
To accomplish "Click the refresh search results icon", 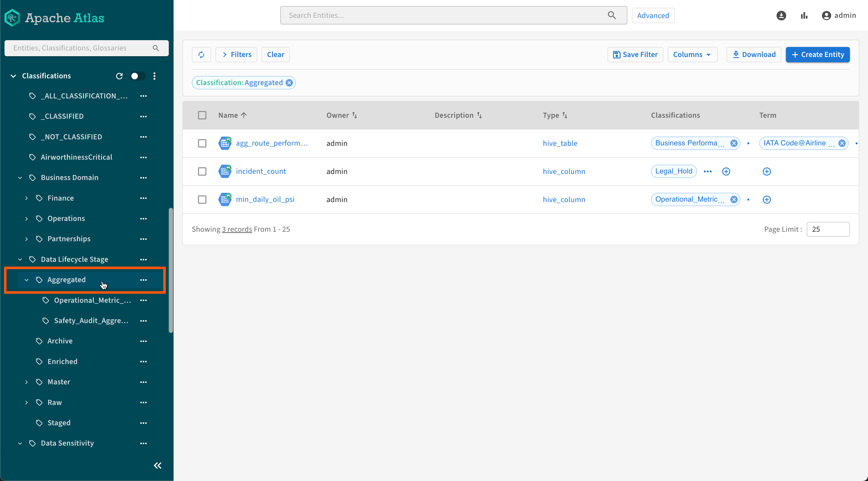I will coord(201,54).
